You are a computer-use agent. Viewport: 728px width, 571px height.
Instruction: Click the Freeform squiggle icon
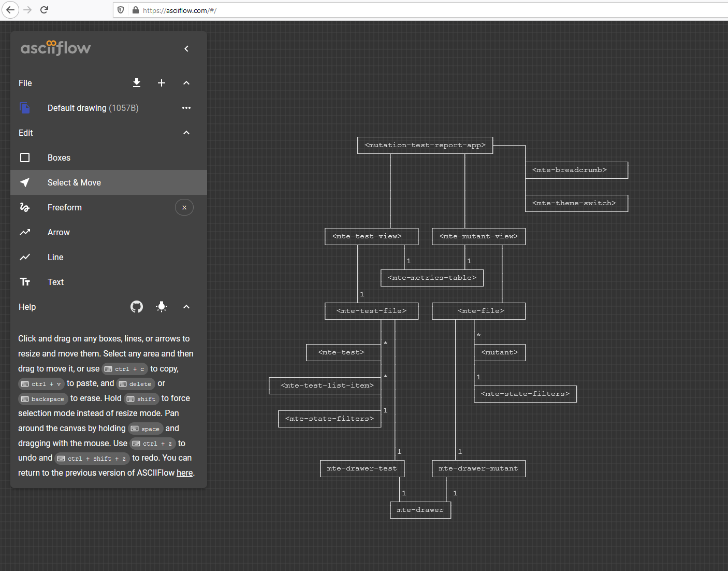click(x=25, y=207)
